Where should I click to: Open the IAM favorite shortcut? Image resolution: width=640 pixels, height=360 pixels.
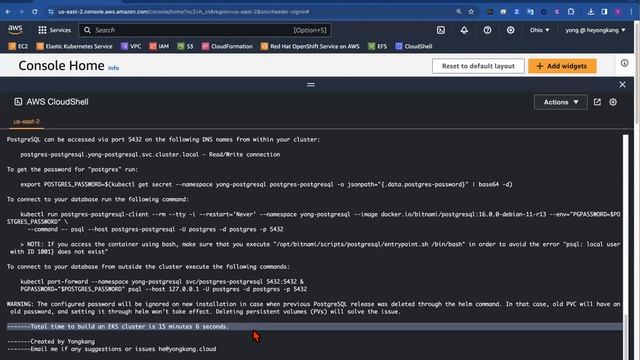point(159,46)
